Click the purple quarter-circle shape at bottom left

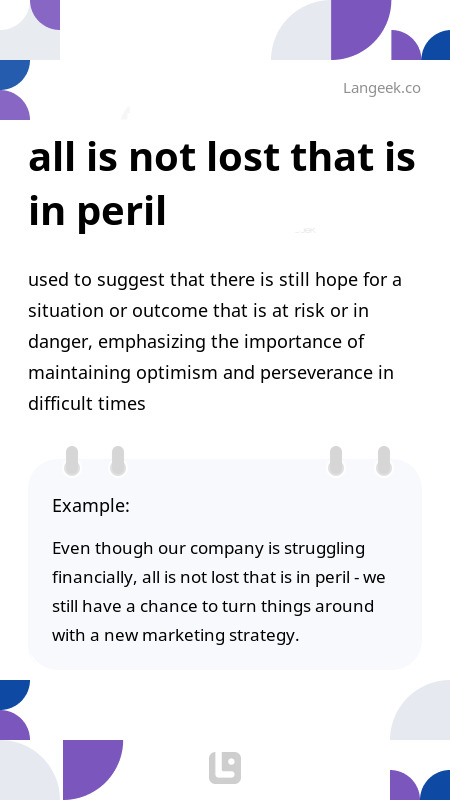93,770
